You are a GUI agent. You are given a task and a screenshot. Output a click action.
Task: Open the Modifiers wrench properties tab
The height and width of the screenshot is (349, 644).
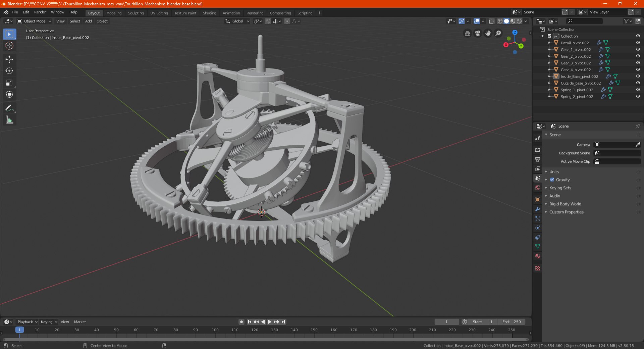[538, 209]
